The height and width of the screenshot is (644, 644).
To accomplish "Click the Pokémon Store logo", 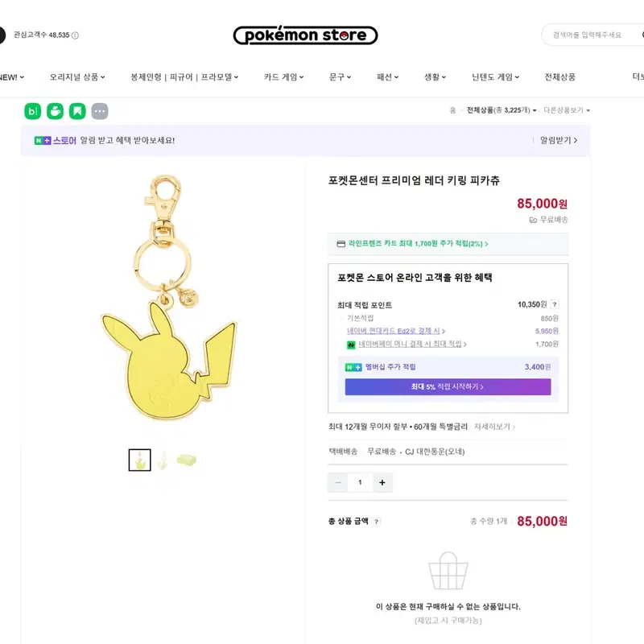I will 305,35.
